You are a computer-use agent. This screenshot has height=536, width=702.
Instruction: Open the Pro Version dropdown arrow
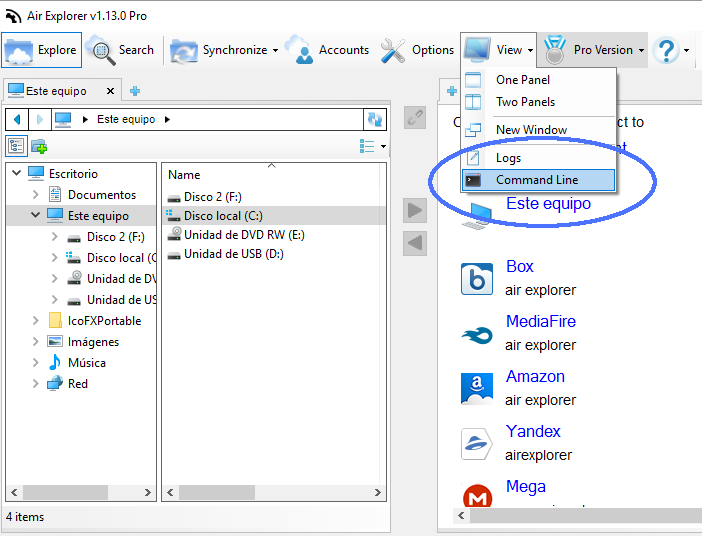(641, 50)
